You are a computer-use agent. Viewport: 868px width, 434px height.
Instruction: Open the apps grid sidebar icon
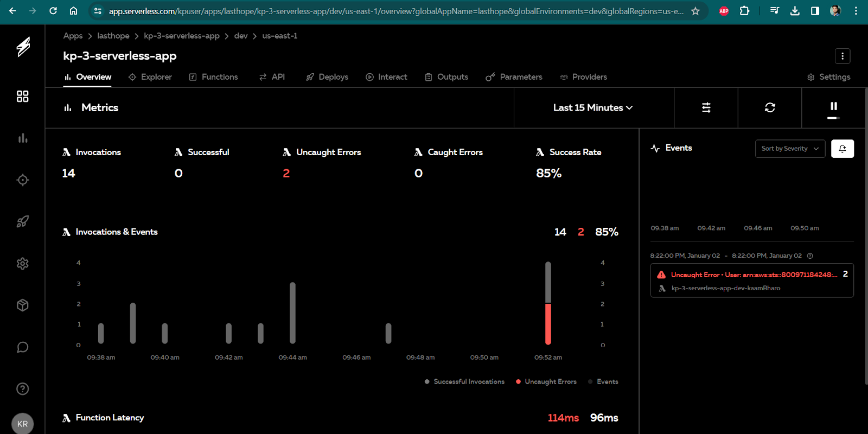[23, 97]
